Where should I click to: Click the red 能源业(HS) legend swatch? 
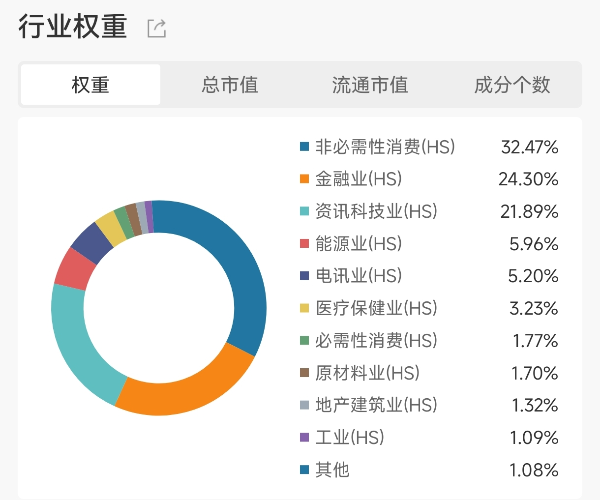pos(304,243)
